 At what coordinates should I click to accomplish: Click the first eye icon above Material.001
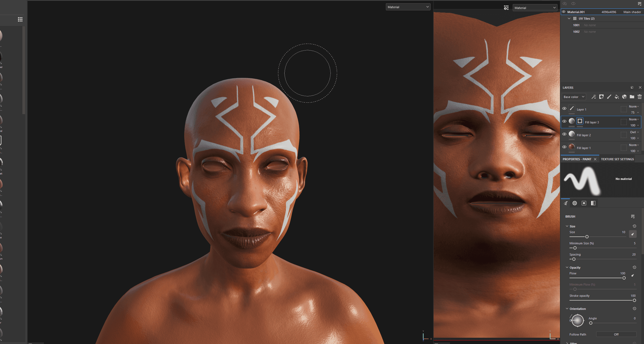tap(565, 4)
